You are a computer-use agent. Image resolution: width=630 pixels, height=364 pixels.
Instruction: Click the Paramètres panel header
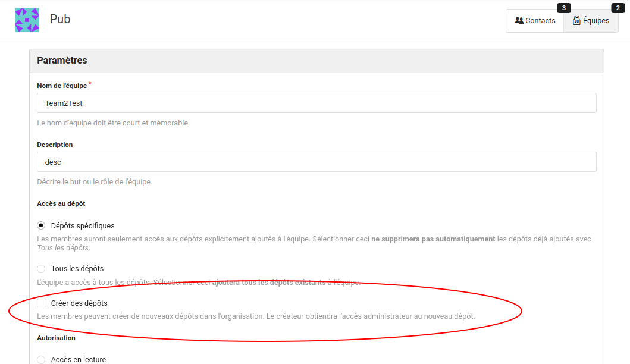316,61
